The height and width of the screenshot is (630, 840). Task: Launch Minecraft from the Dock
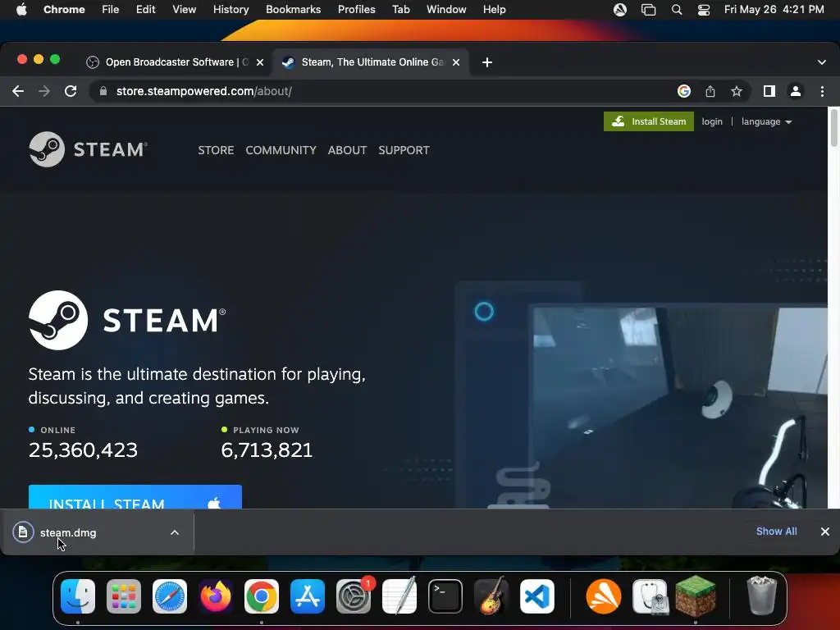click(696, 596)
